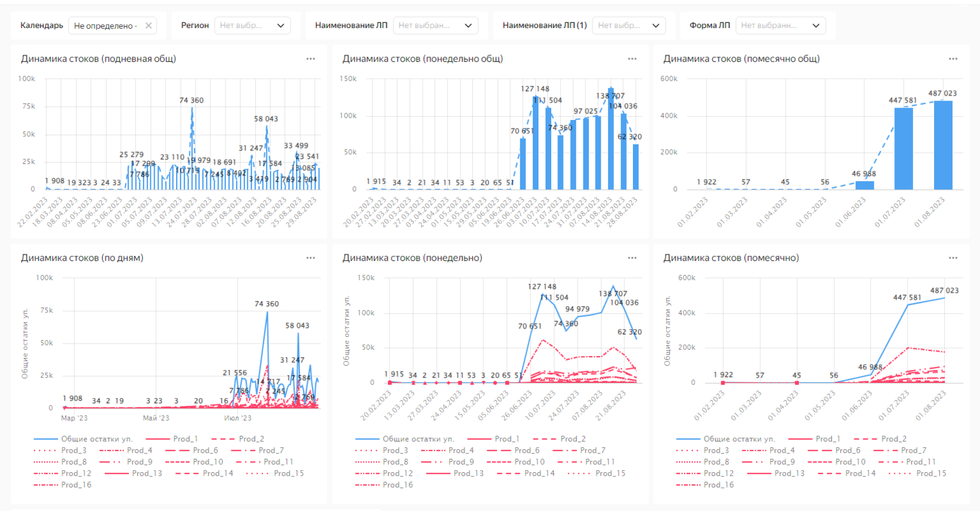Toggle Prod_10 legend in 'понедельно' chart

tap(516, 461)
